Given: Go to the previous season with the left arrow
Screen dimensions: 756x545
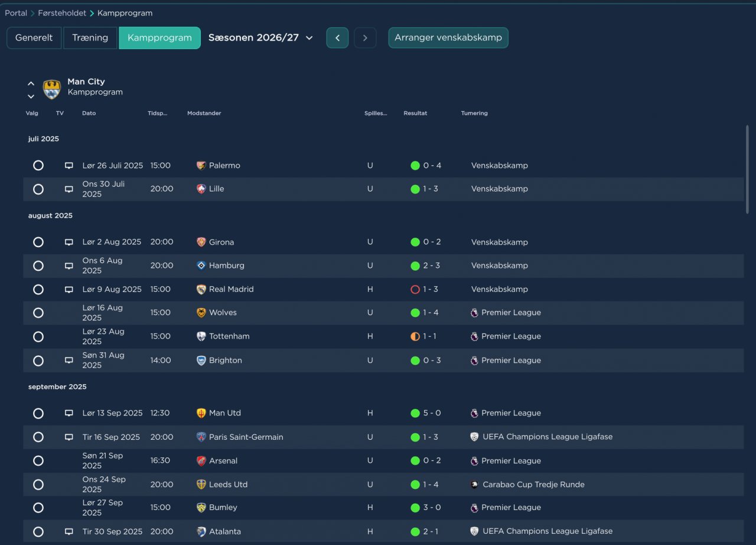Looking at the screenshot, I should 337,38.
